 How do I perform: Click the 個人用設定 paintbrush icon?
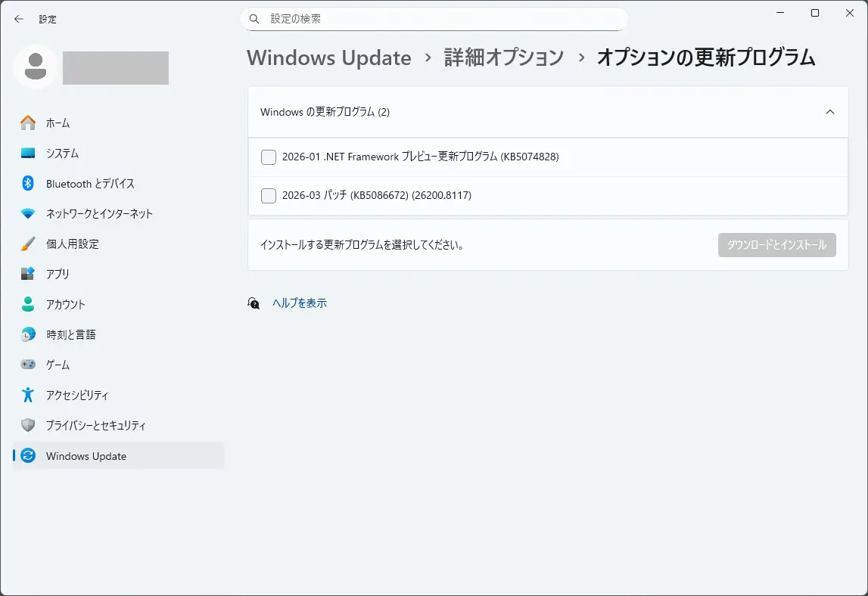pyautogui.click(x=28, y=244)
